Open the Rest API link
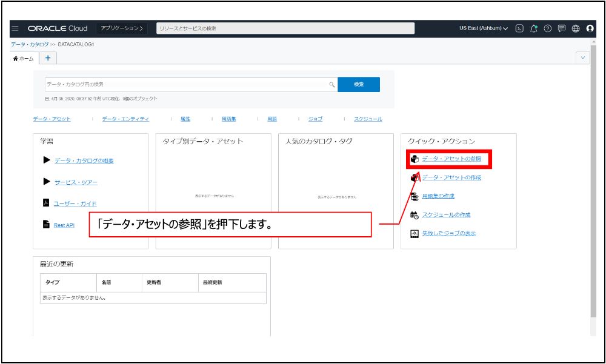 pyautogui.click(x=64, y=225)
